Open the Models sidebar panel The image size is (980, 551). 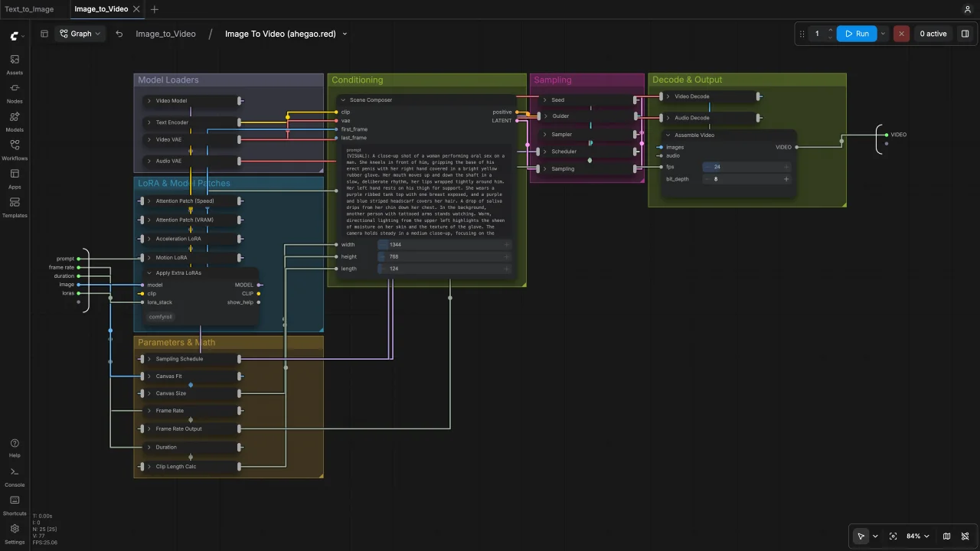click(15, 122)
